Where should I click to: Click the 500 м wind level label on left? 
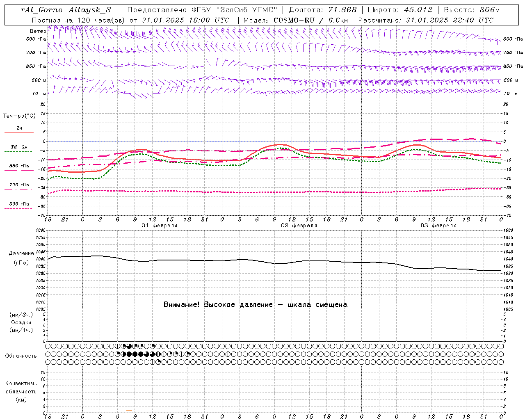[x=39, y=80]
